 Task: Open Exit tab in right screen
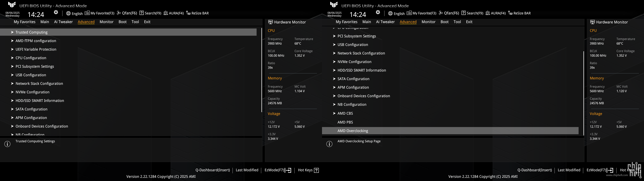pos(469,22)
